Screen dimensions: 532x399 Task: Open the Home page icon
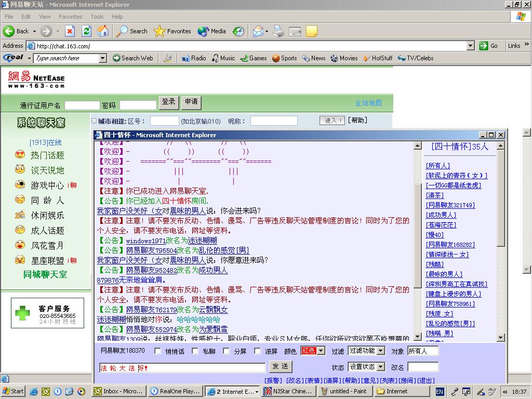tap(103, 31)
